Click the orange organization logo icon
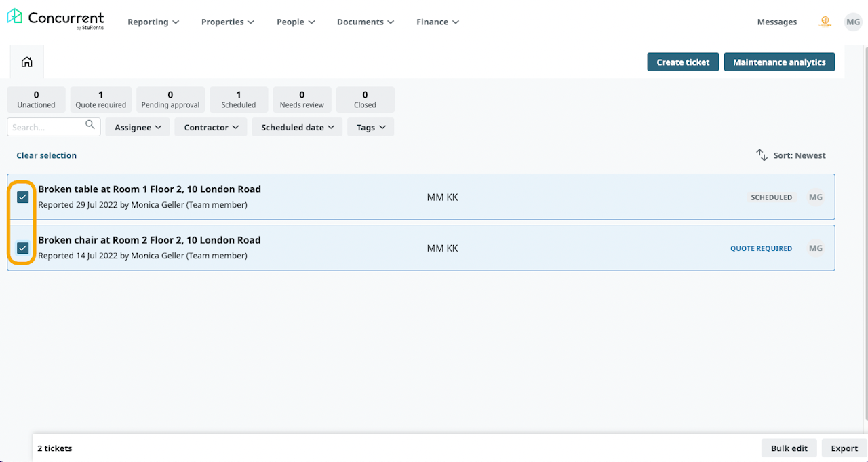This screenshot has height=462, width=868. 825,22
